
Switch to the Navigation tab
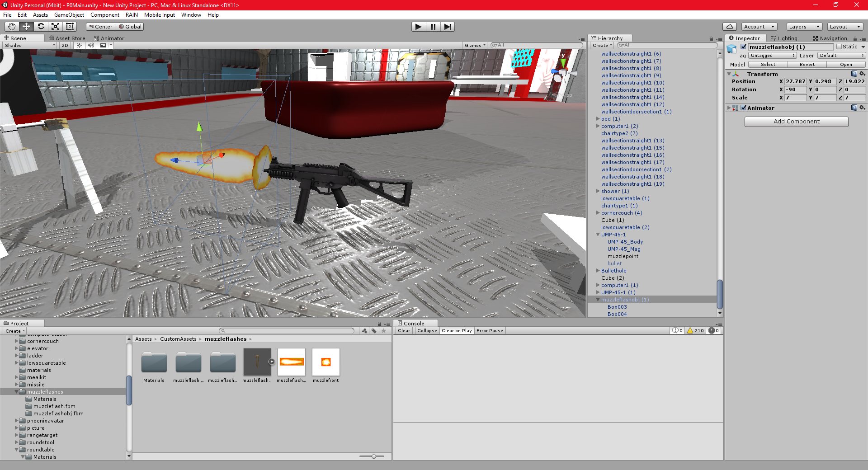pos(830,38)
